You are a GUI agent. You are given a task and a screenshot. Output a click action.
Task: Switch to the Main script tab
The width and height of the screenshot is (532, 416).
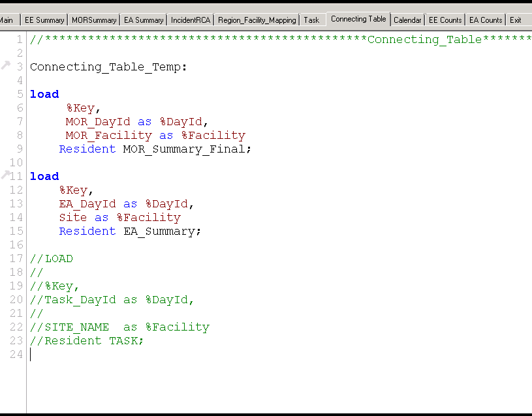point(7,20)
